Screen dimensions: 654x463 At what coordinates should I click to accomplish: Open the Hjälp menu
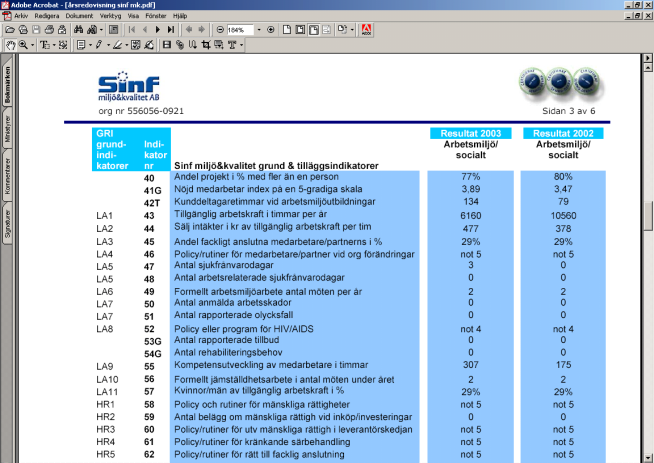[180, 16]
